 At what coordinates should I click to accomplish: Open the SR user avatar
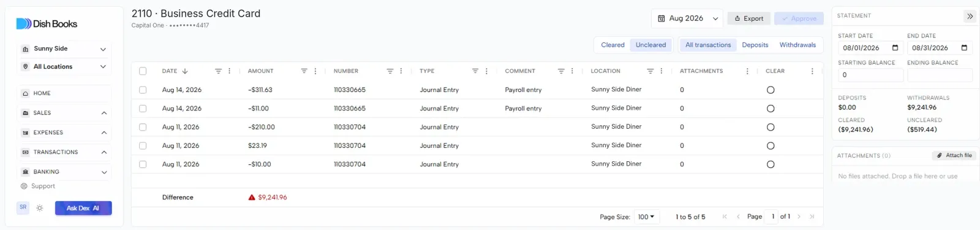[23, 207]
